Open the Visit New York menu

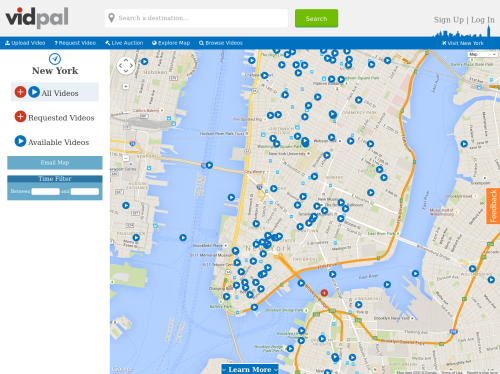point(463,43)
